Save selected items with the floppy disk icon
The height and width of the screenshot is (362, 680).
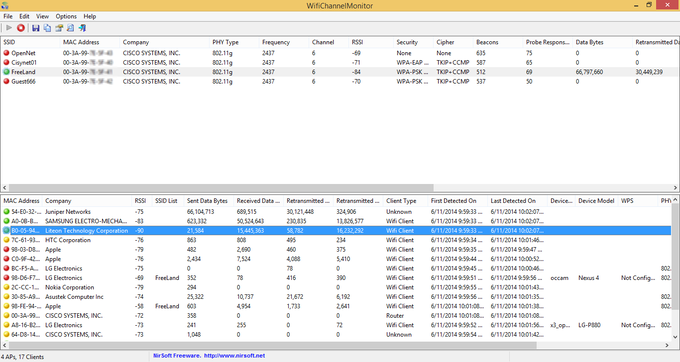pyautogui.click(x=36, y=28)
